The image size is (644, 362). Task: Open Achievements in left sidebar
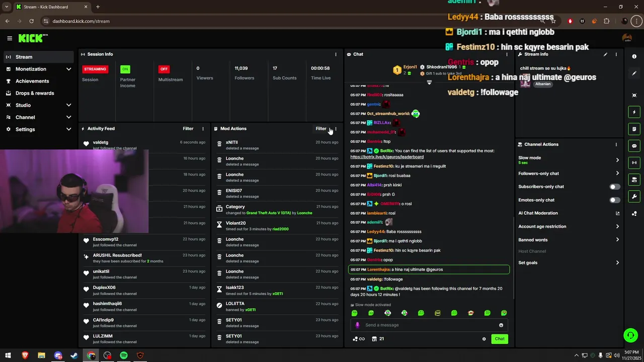(38, 81)
